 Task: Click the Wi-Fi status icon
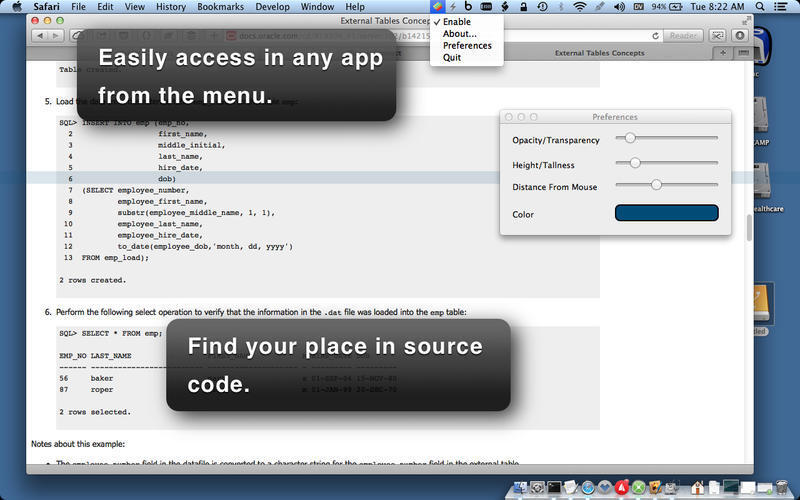pyautogui.click(x=580, y=7)
